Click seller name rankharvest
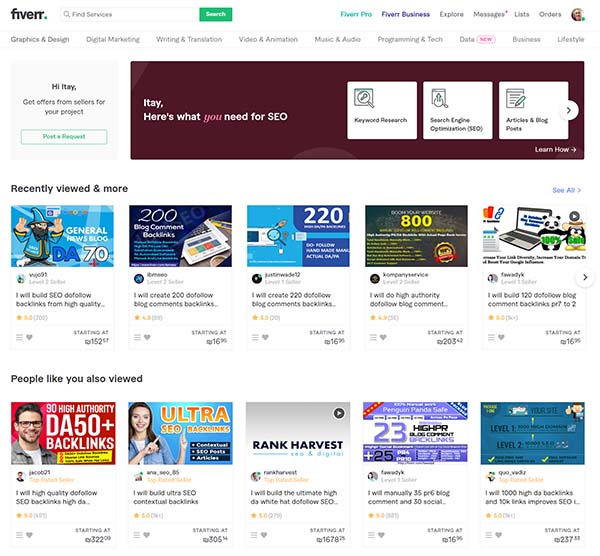Viewport: 600px width, 556px height. coord(280,473)
